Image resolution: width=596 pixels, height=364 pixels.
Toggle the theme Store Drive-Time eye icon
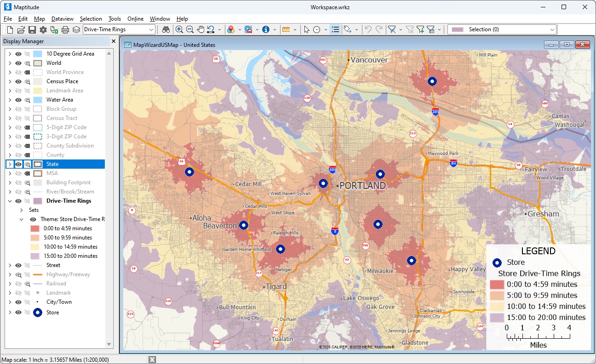click(33, 219)
